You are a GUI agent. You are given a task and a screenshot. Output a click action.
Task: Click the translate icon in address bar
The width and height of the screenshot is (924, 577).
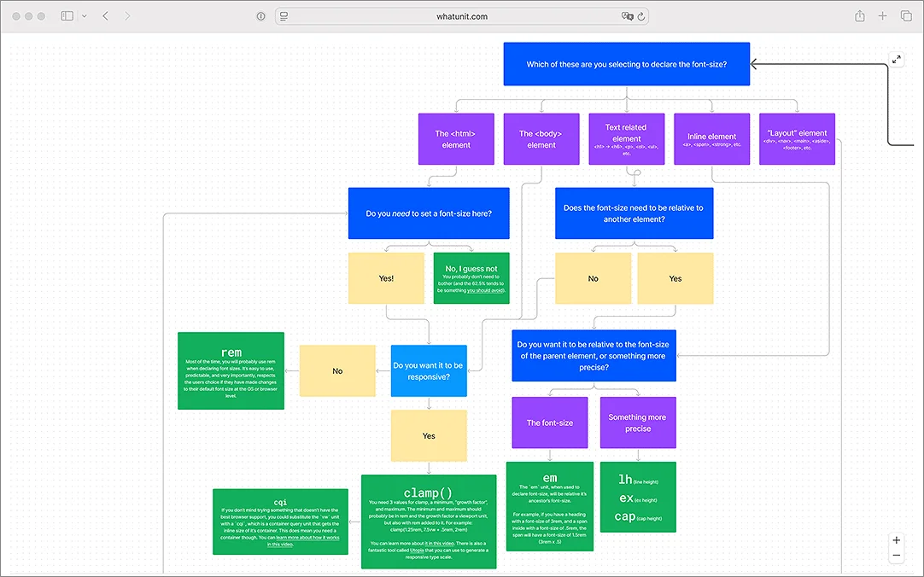tap(627, 16)
